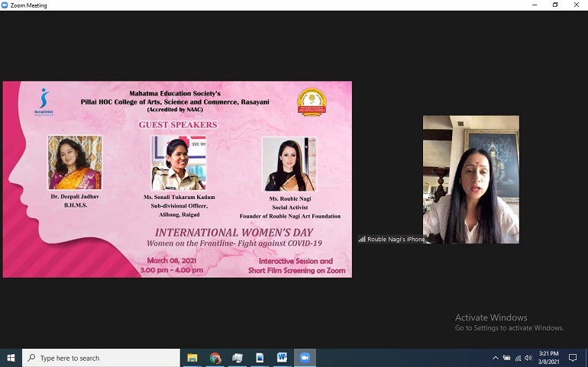Click the signal strength icon beside Rouble Nagi's name
Screen dimensions: 588x367
[x=362, y=239]
